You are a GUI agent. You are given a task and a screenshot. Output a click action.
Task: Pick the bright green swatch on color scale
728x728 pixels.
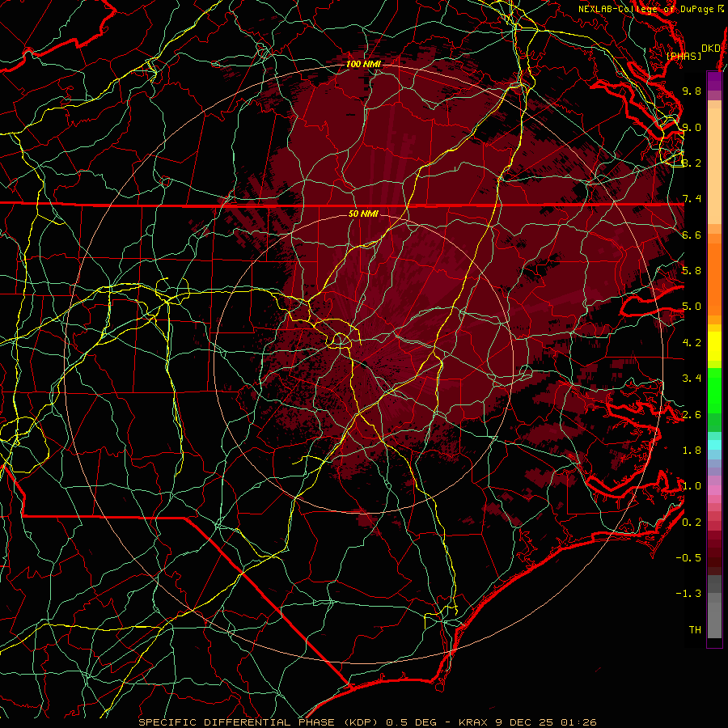tap(714, 390)
